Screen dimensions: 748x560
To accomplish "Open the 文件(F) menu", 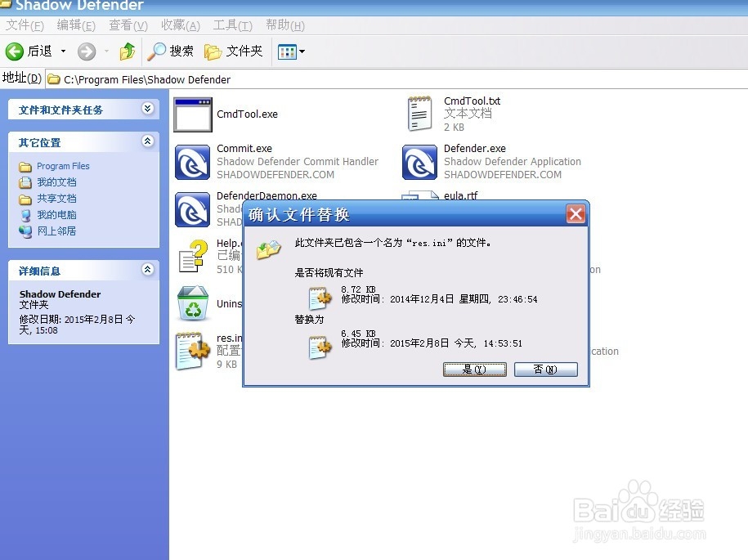I will click(25, 25).
